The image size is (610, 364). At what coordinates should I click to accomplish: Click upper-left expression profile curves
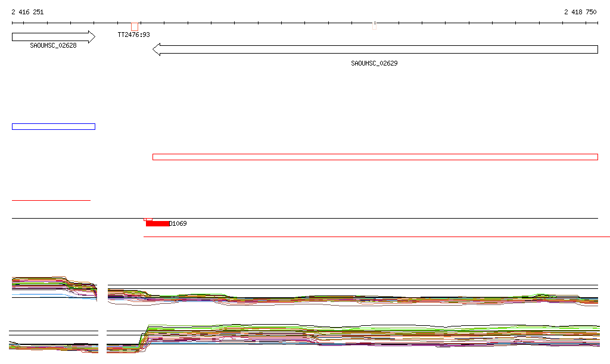click(x=54, y=286)
